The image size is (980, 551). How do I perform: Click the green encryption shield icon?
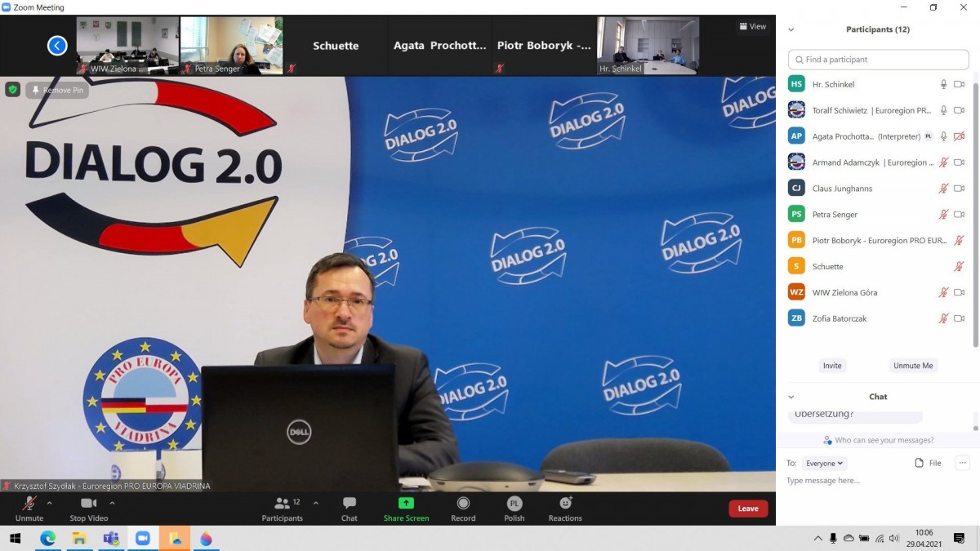pyautogui.click(x=12, y=90)
